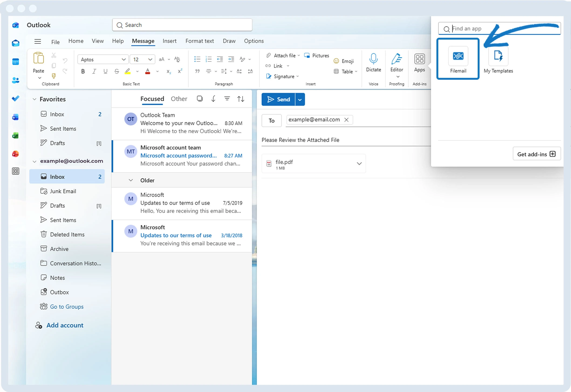Collapse the Older messages group
Viewport: 571px width, 392px height.
pyautogui.click(x=131, y=180)
